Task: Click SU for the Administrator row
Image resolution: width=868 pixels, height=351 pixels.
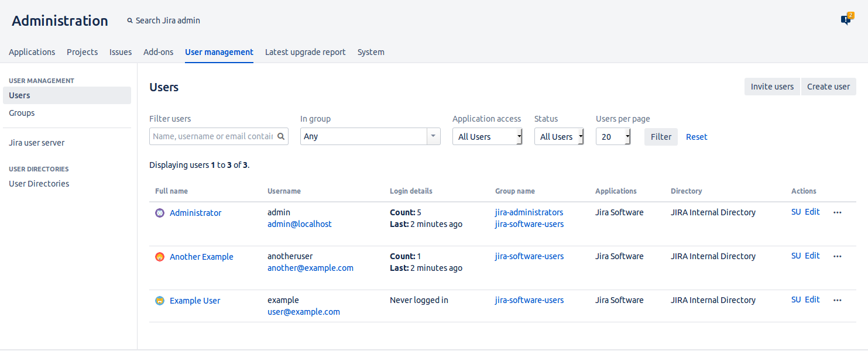Action: coord(796,212)
